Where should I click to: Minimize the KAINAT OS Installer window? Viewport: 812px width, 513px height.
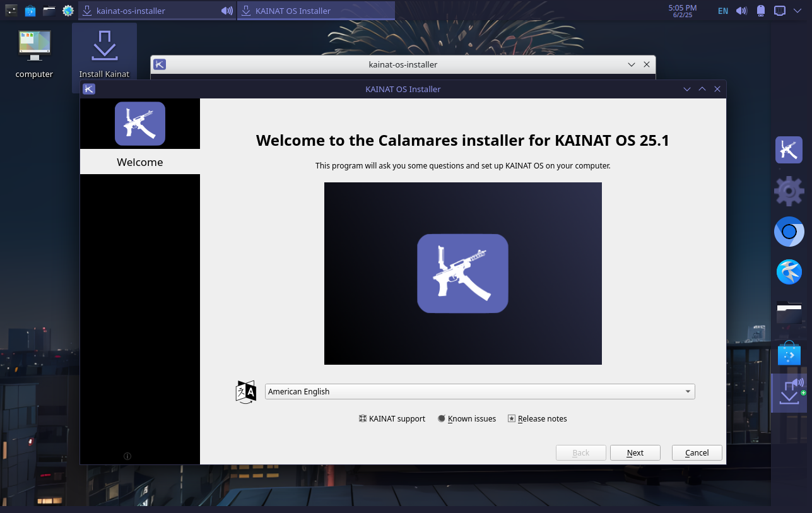click(x=687, y=89)
